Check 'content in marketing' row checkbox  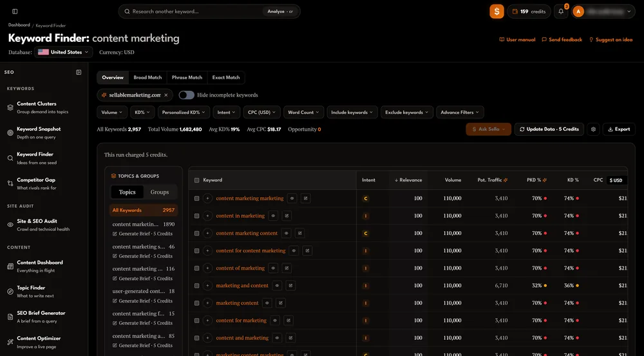196,216
